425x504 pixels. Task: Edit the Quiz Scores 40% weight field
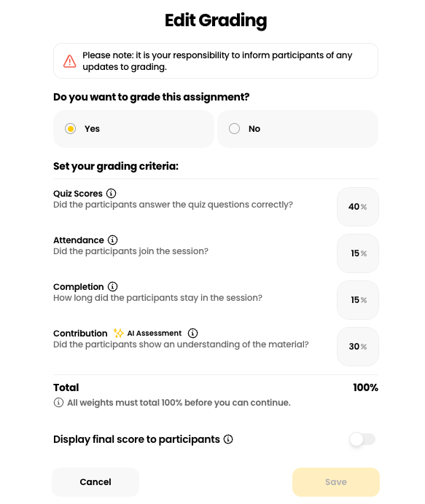[x=358, y=207]
